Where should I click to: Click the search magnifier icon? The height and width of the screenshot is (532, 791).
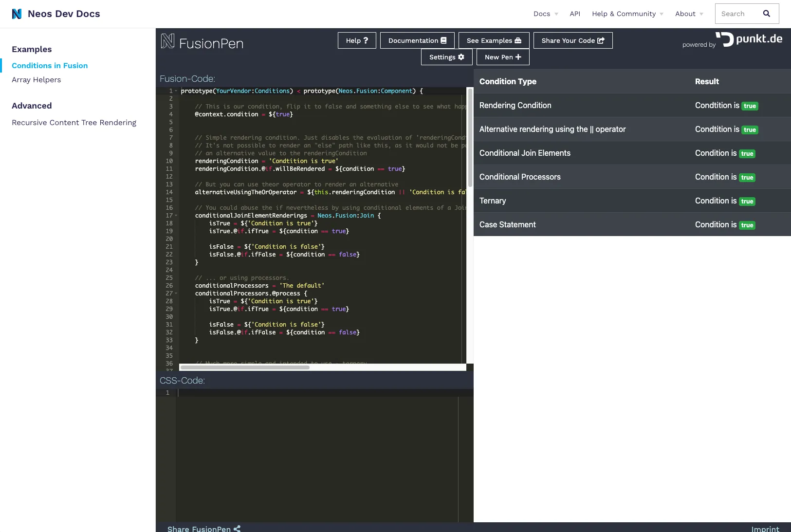766,14
